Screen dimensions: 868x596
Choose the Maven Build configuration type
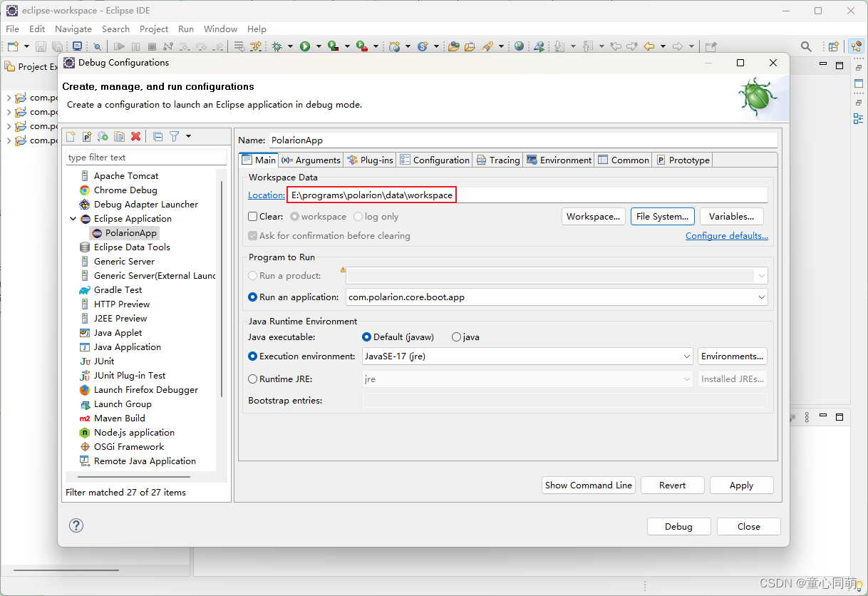tap(112, 418)
